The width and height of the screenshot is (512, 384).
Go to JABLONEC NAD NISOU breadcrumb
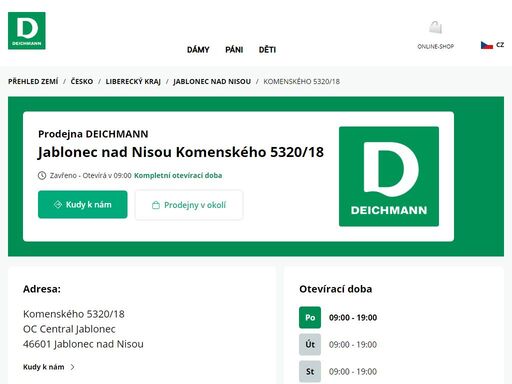(x=212, y=81)
